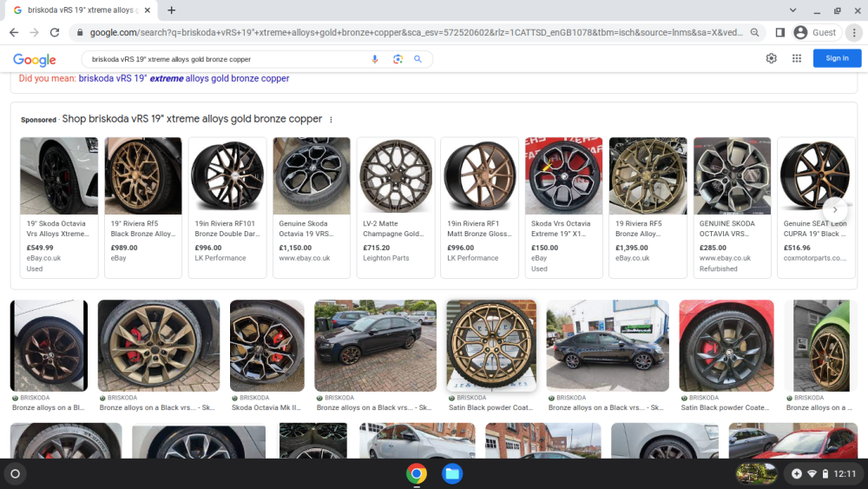Viewport: 868px width, 489px height.
Task: Close the briskoda vRS tab
Action: tap(148, 10)
